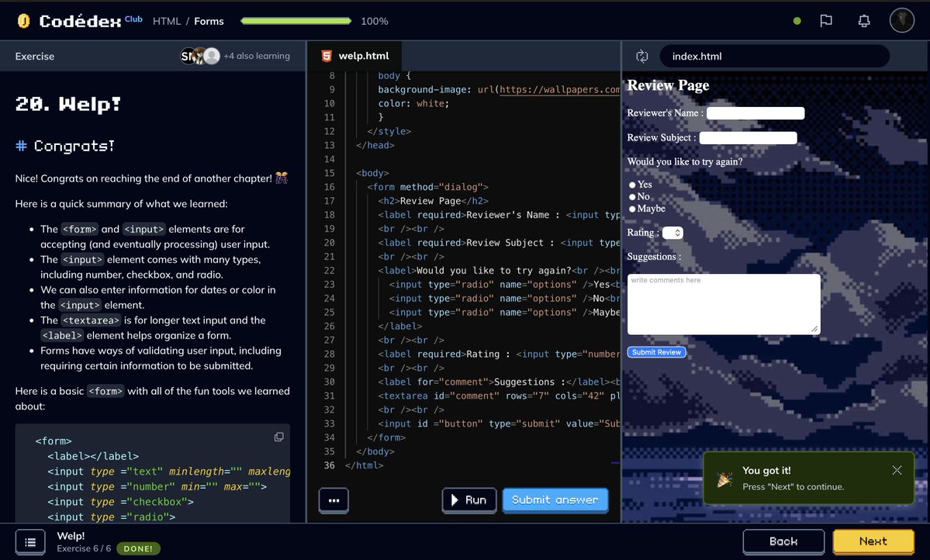930x560 pixels.
Task: Open the notifications bell icon
Action: click(864, 21)
